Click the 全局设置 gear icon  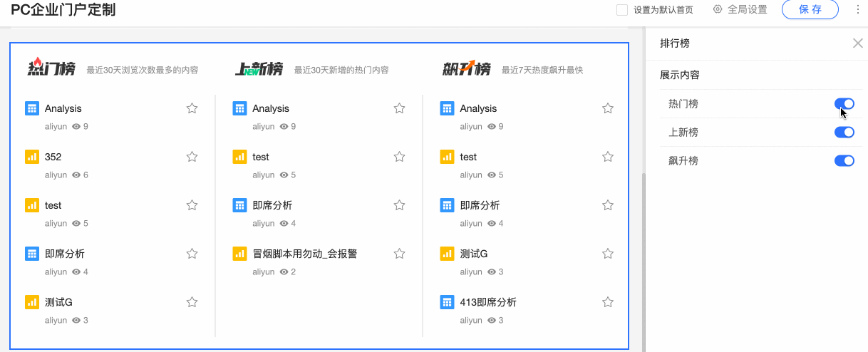(x=718, y=9)
